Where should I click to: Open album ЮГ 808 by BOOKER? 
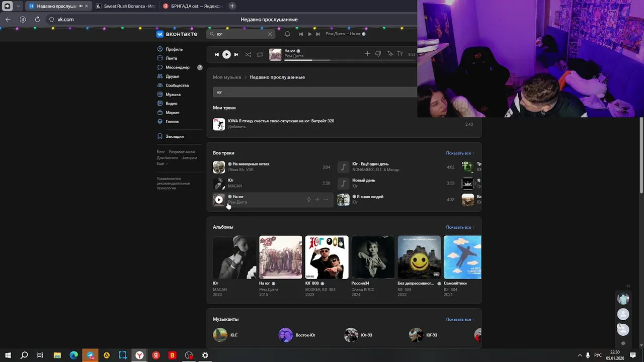327,257
